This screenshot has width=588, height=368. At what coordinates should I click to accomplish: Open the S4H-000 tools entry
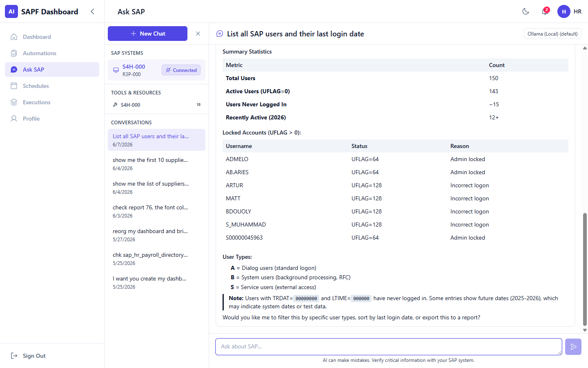coord(156,105)
